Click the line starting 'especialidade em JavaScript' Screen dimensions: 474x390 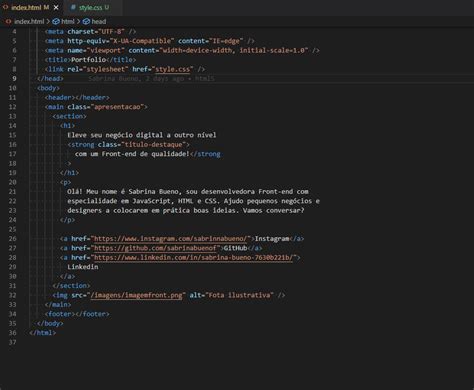coord(193,201)
